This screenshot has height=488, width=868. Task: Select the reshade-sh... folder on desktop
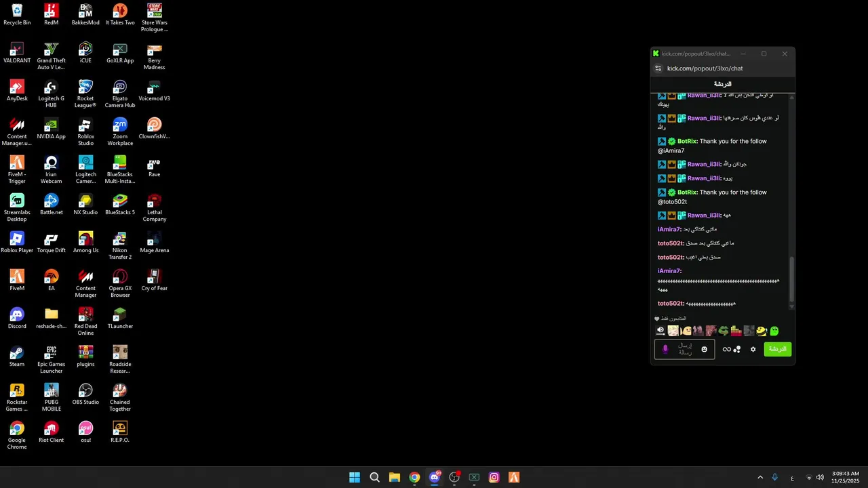(52, 319)
